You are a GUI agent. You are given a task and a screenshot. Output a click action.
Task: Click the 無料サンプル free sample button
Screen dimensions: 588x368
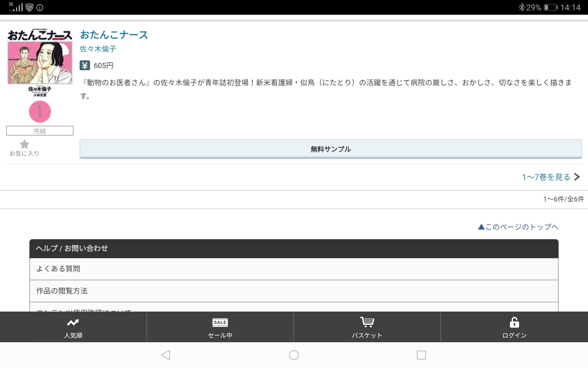pos(330,149)
